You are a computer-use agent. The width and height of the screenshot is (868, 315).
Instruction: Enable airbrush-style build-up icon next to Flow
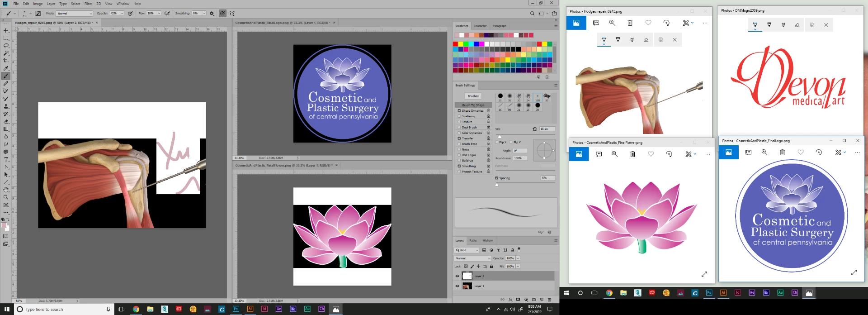(167, 14)
